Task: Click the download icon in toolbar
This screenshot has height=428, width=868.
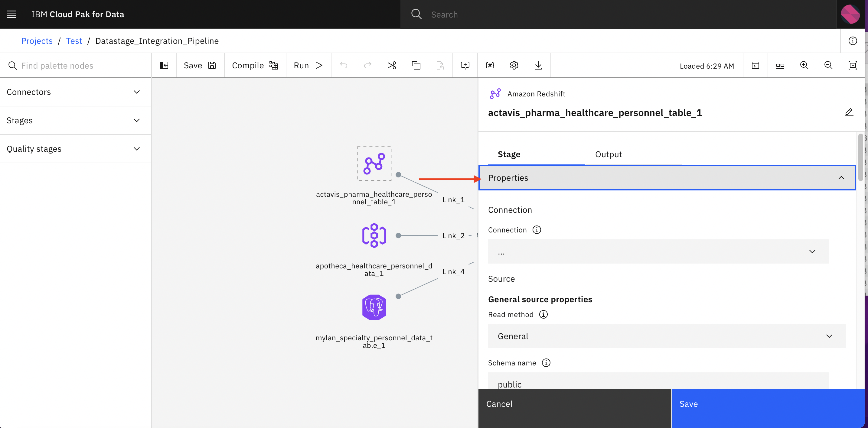Action: click(538, 65)
